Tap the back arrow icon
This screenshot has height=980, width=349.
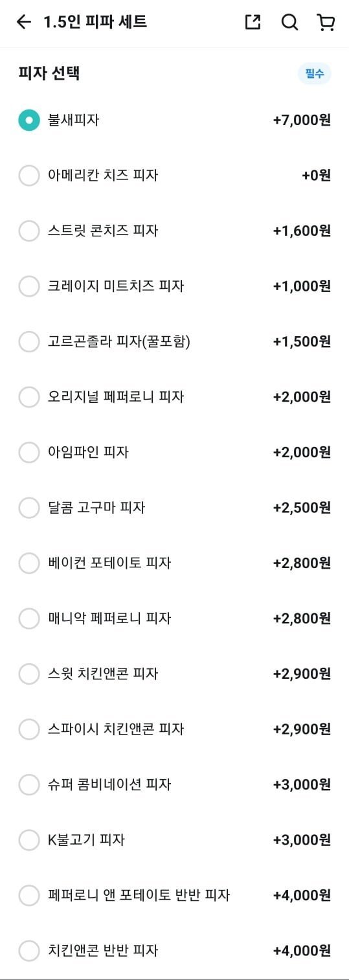tap(24, 22)
